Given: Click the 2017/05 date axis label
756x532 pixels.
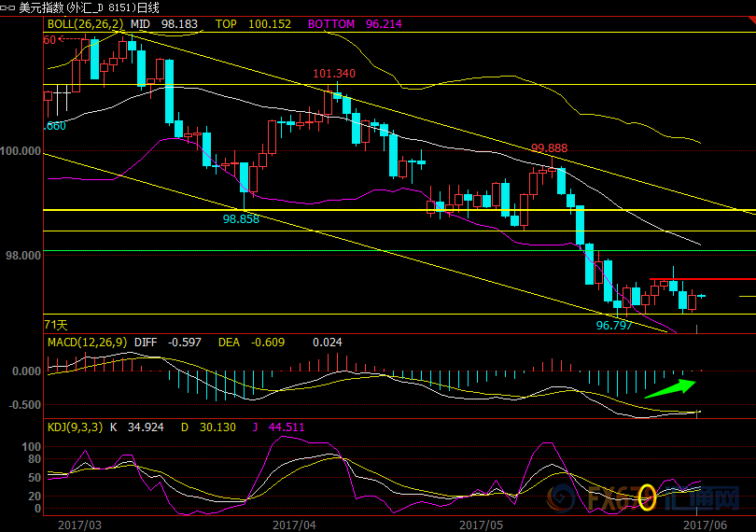Looking at the screenshot, I should [x=481, y=525].
